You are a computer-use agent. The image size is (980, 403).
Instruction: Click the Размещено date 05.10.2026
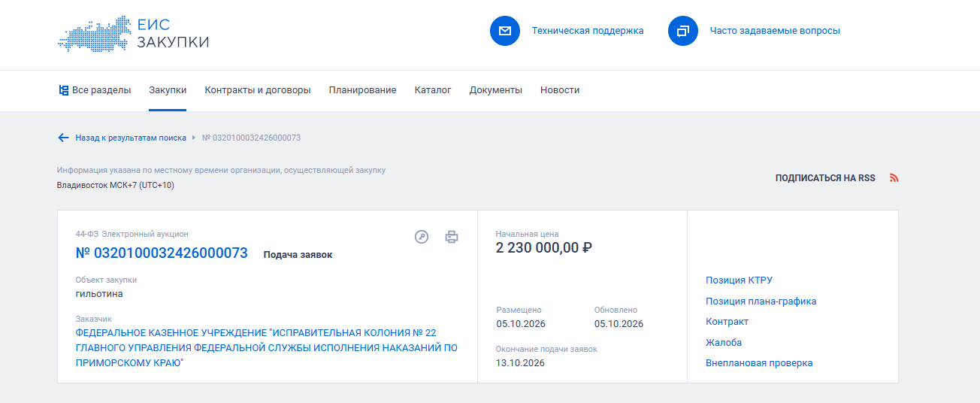[x=521, y=324]
